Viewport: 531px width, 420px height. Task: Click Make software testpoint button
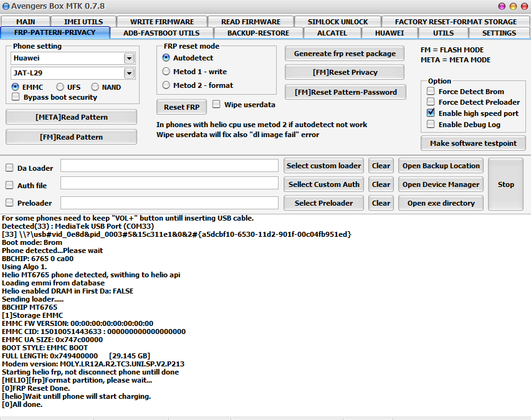pyautogui.click(x=474, y=143)
